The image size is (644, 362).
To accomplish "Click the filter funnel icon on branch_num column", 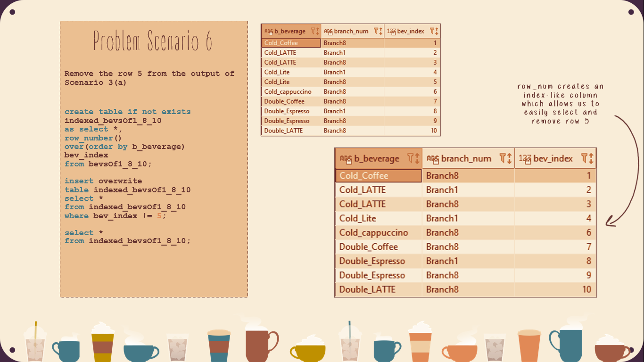I will point(377,31).
